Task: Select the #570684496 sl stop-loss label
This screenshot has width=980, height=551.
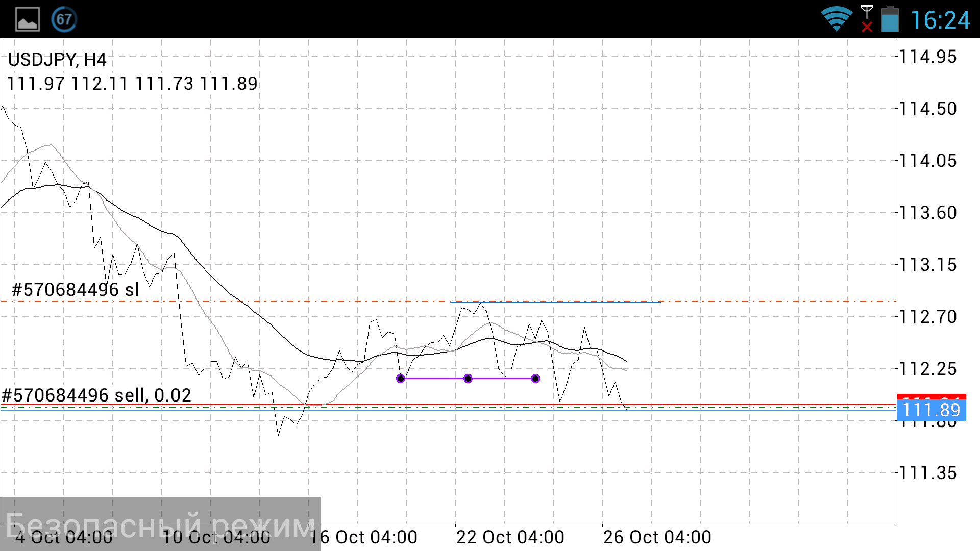Action: pos(76,290)
